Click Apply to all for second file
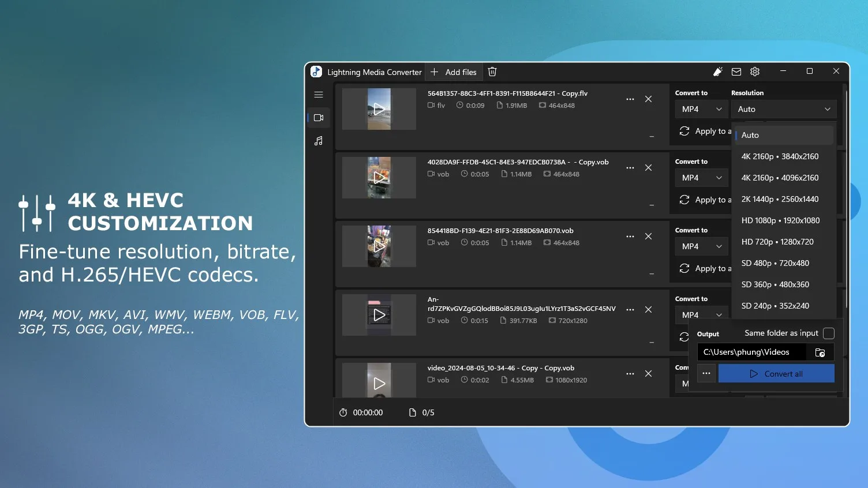 click(705, 200)
